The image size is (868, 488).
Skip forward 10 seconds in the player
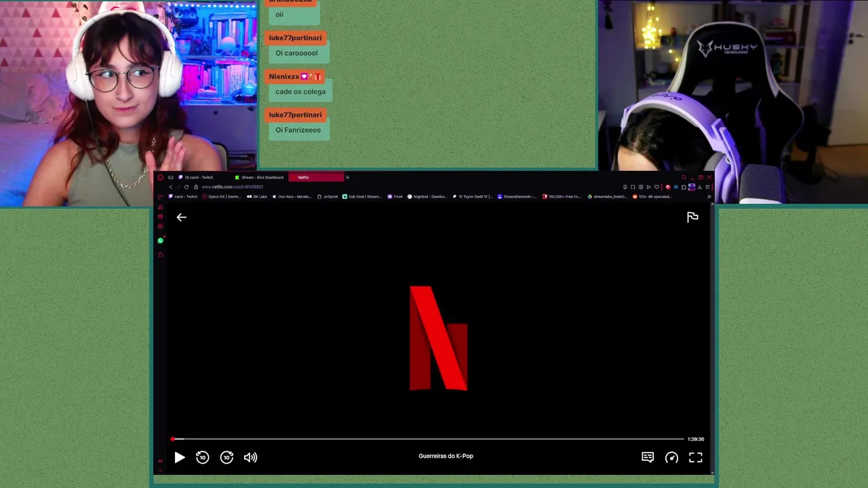[x=226, y=457]
